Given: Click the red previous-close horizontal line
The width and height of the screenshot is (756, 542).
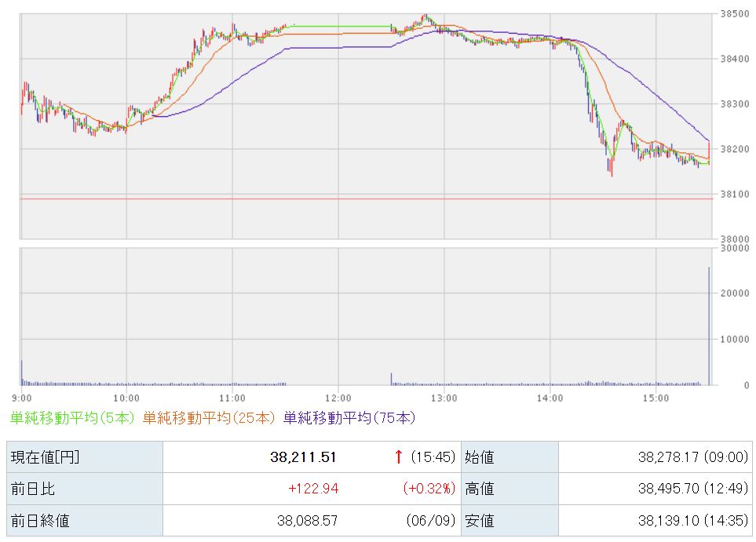Looking at the screenshot, I should tap(367, 198).
